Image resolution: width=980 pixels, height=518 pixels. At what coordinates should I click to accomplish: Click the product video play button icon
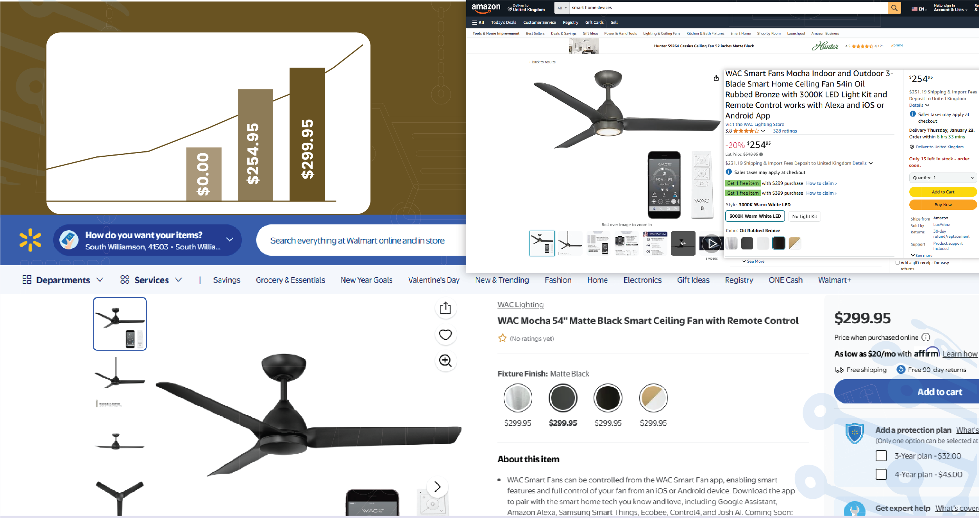(x=711, y=244)
